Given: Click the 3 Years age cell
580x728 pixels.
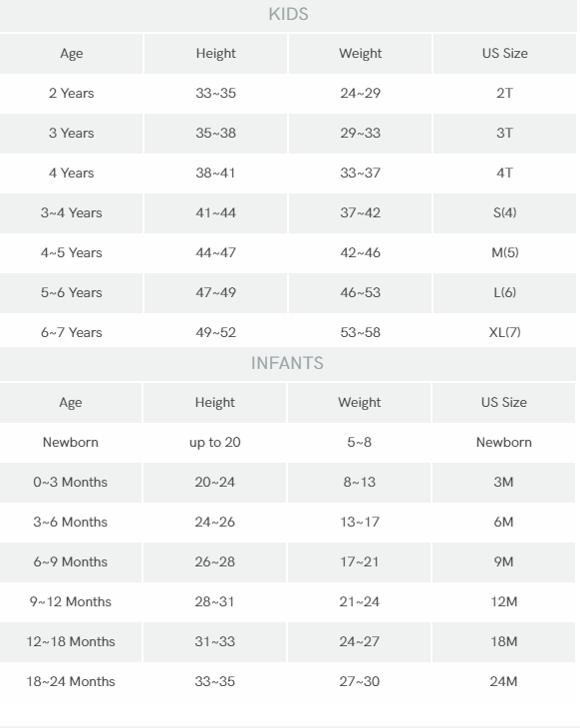Looking at the screenshot, I should pyautogui.click(x=72, y=134).
